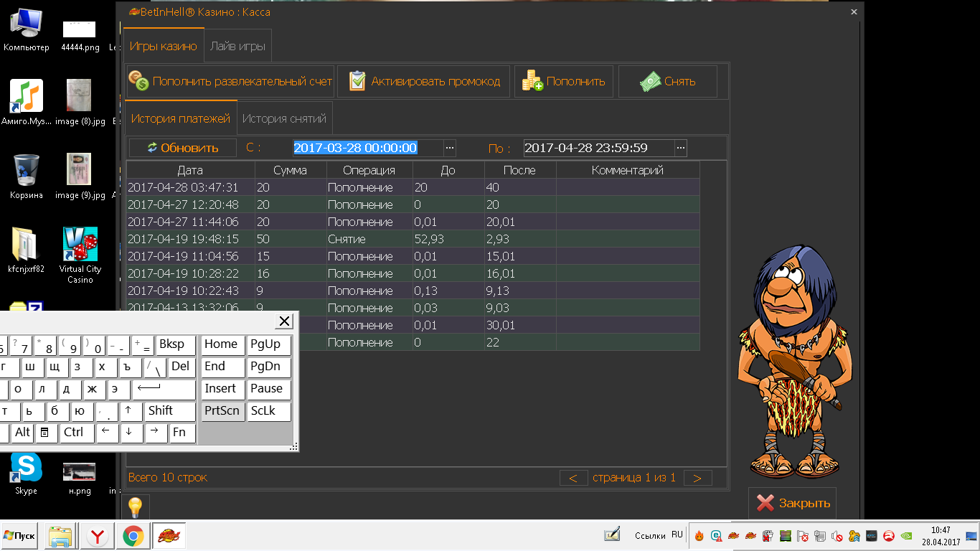Open end date picker ellipsis button
The height and width of the screenshot is (551, 980).
[x=680, y=148]
